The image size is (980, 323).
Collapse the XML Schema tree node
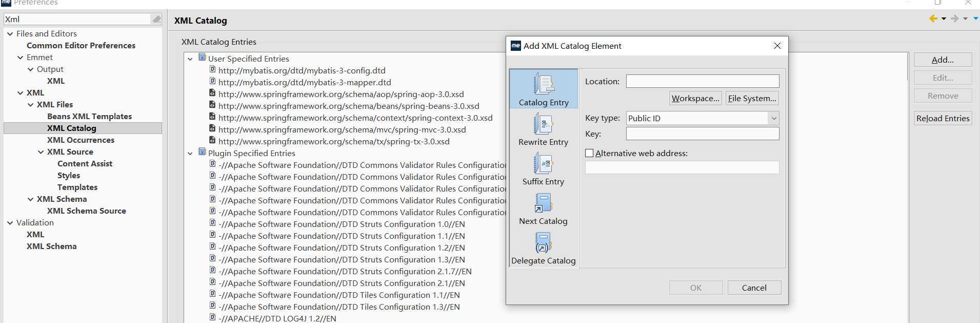pyautogui.click(x=30, y=199)
